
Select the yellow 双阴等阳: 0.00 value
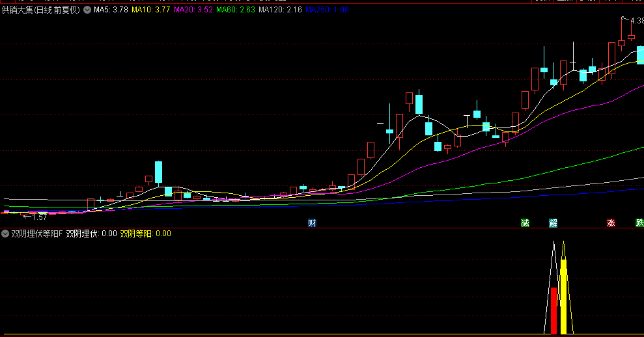click(x=145, y=234)
